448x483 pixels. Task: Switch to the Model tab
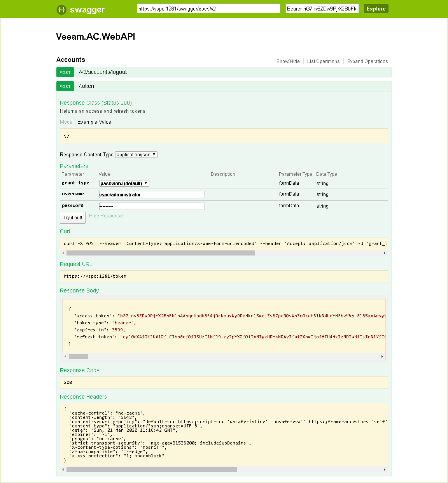(66, 122)
